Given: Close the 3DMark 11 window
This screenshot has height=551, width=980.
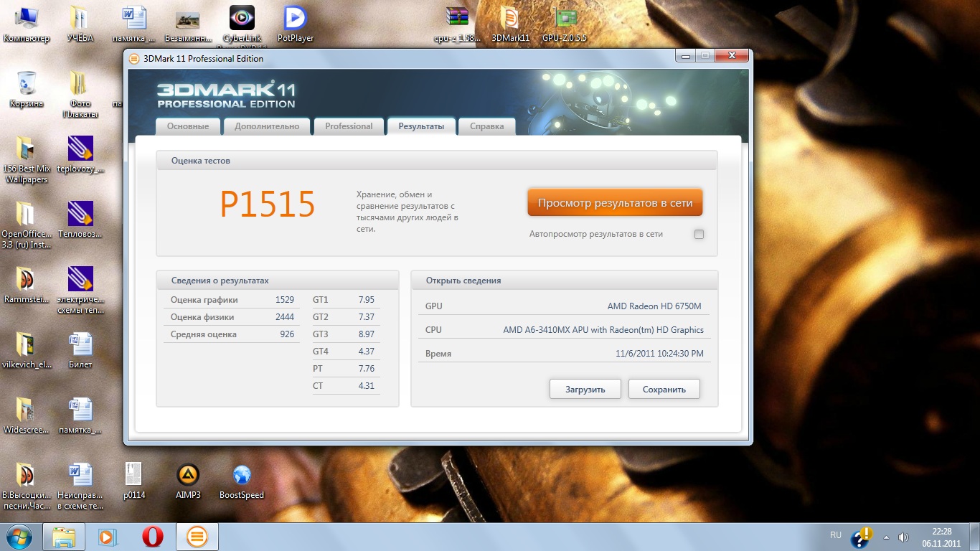Looking at the screenshot, I should point(731,56).
